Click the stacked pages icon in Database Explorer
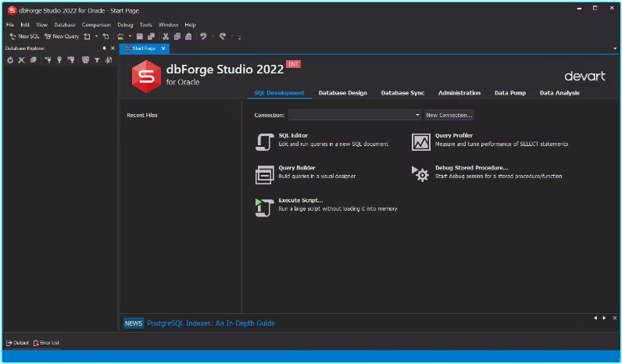 tap(85, 60)
